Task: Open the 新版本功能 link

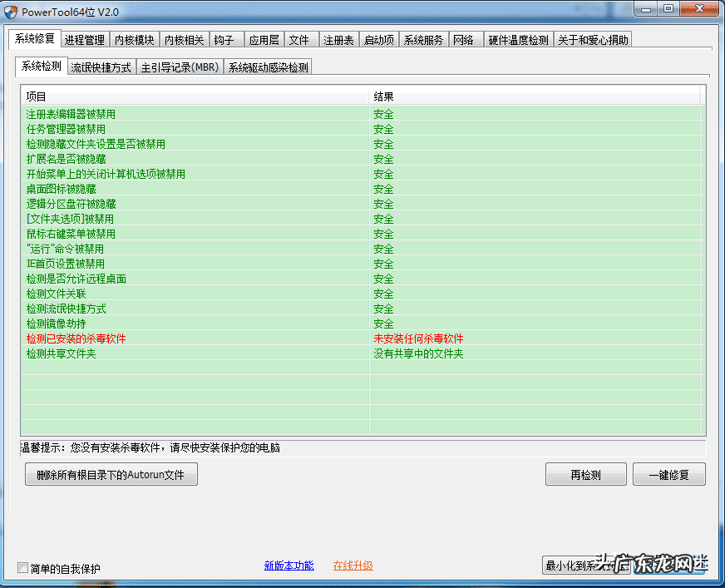Action: [289, 565]
